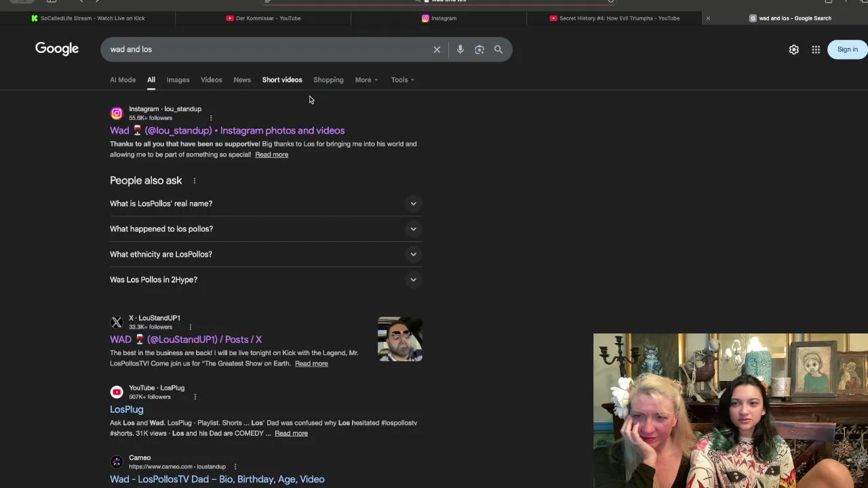Open options menu next to People also ask
This screenshot has width=868, height=488.
click(x=194, y=181)
